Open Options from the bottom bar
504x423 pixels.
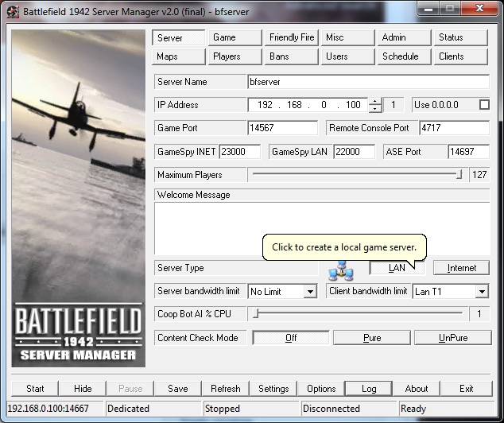click(x=321, y=389)
